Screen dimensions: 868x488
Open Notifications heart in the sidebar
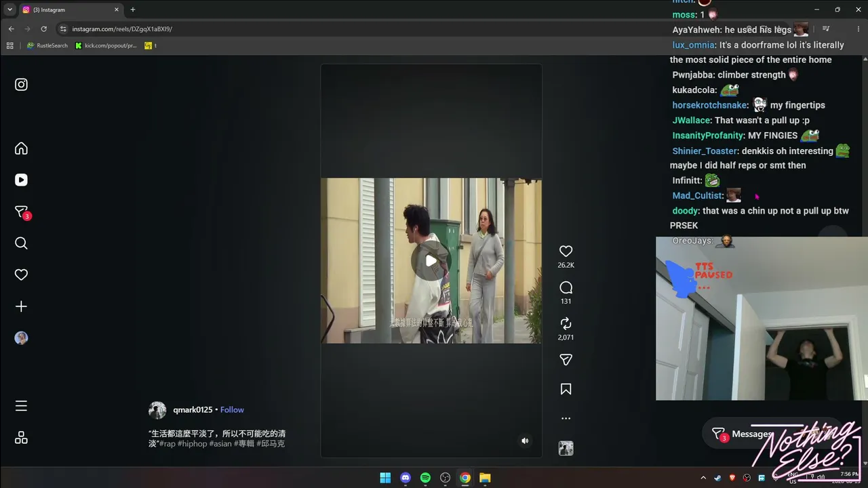click(21, 274)
